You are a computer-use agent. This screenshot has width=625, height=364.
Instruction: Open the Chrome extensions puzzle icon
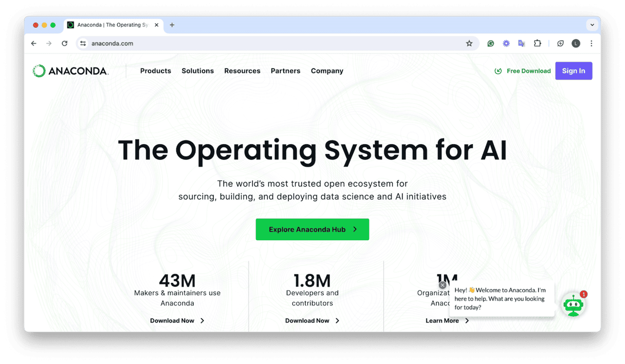537,43
